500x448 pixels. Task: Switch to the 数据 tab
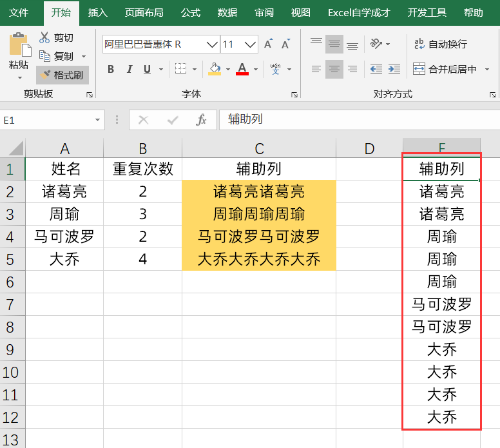[x=227, y=13]
